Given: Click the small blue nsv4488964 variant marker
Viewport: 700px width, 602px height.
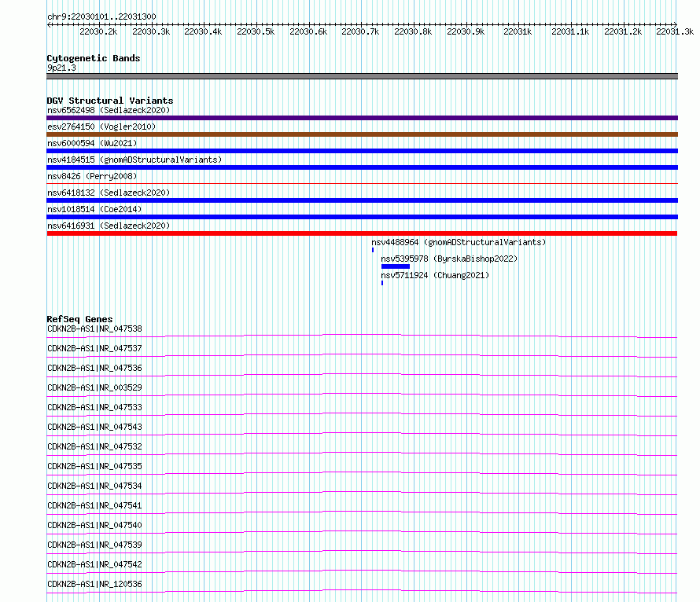Looking at the screenshot, I should [x=373, y=250].
